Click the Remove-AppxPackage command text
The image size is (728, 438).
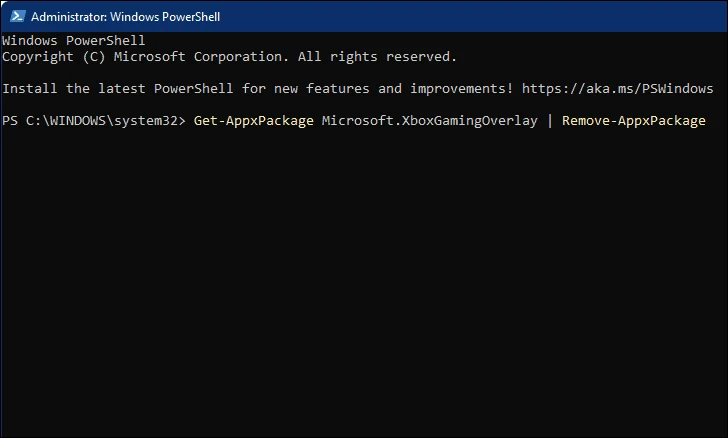(x=633, y=121)
